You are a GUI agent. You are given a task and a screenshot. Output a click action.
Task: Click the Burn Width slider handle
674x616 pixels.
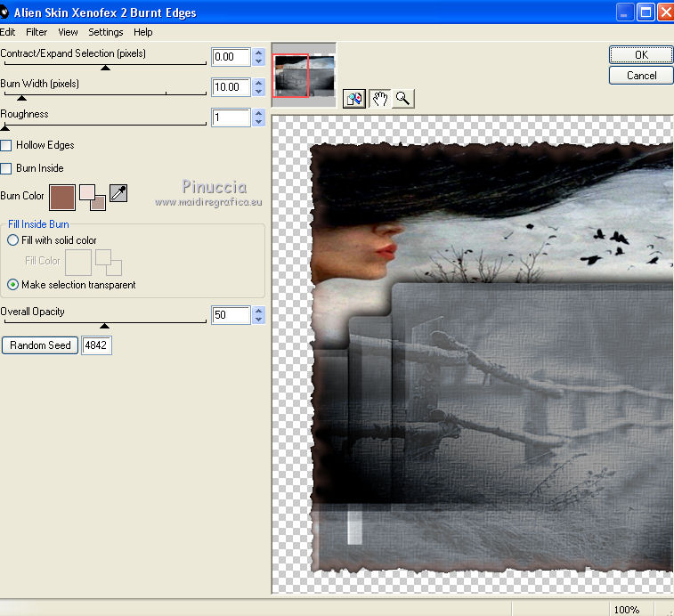click(21, 98)
